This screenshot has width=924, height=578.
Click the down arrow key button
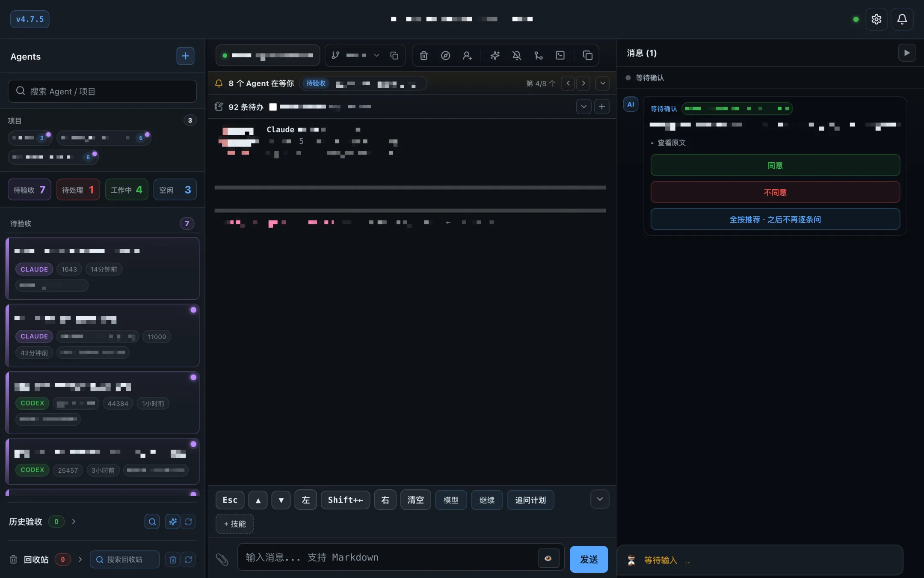(x=281, y=500)
